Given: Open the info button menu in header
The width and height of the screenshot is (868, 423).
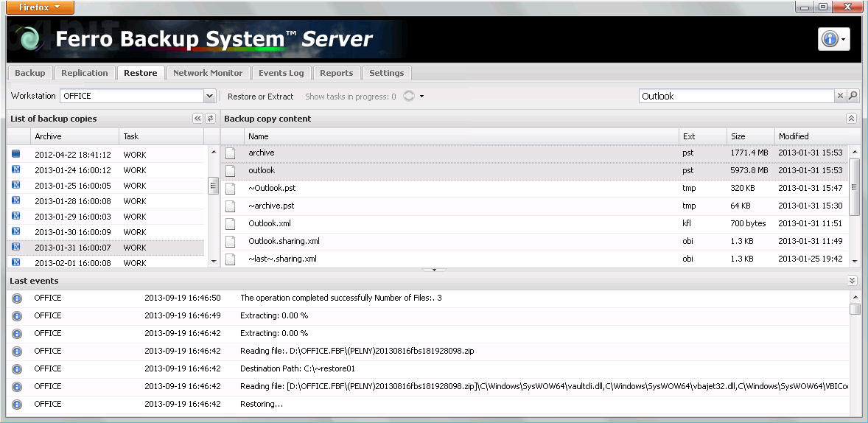Looking at the screenshot, I should point(833,40).
